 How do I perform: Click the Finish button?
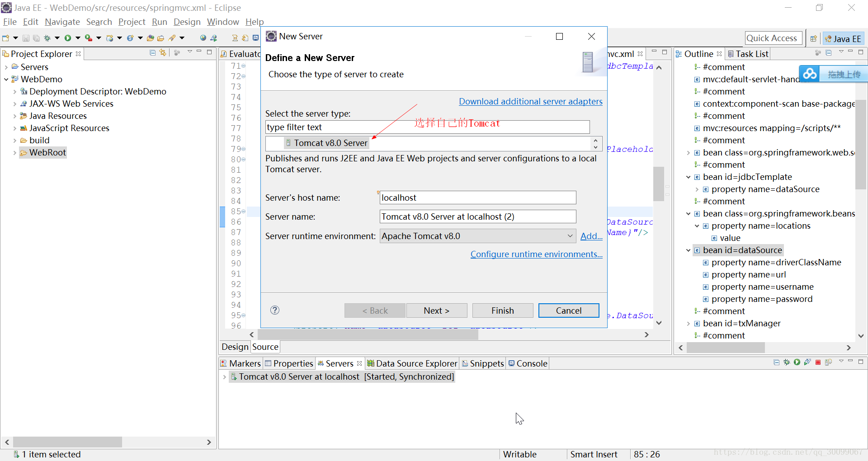pyautogui.click(x=503, y=310)
